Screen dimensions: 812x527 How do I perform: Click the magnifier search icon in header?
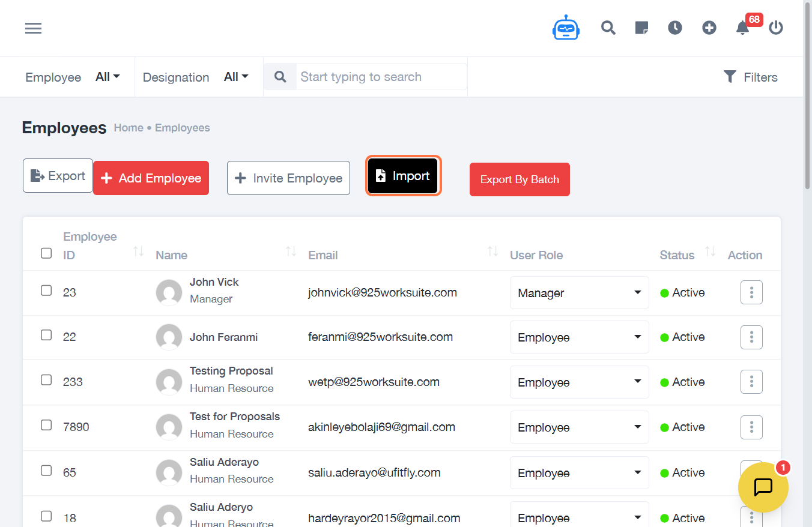pos(608,28)
